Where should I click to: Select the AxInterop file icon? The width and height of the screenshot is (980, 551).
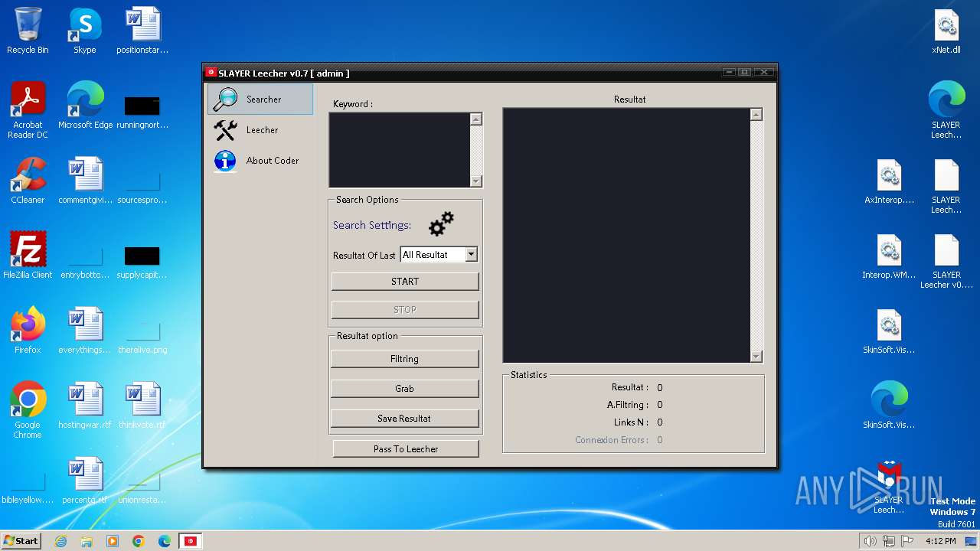tap(889, 181)
